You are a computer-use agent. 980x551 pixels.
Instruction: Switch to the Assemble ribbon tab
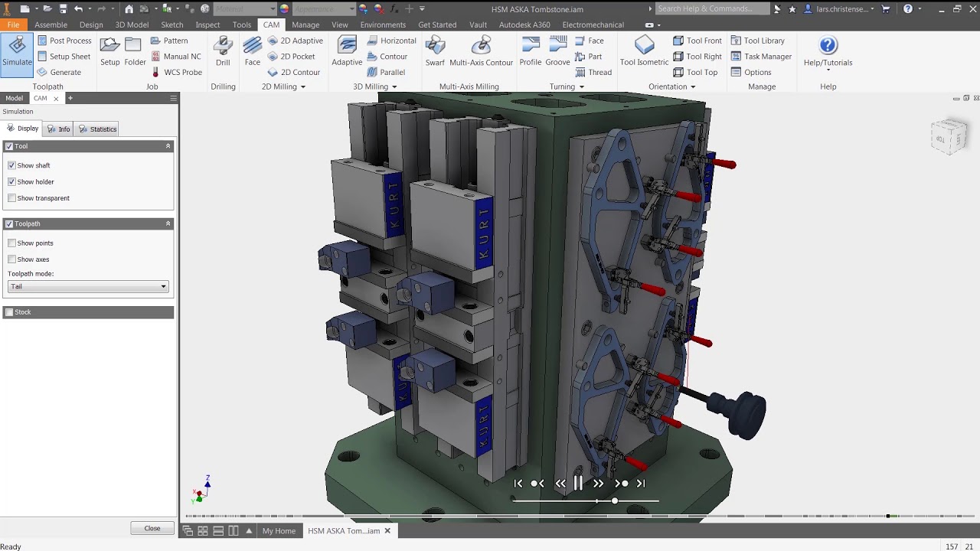51,24
